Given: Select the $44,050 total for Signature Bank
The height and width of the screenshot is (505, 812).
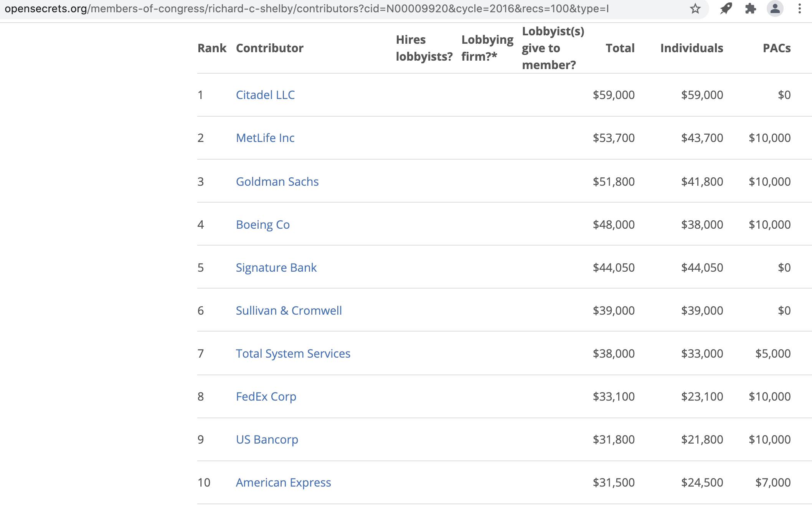Looking at the screenshot, I should pyautogui.click(x=614, y=267).
